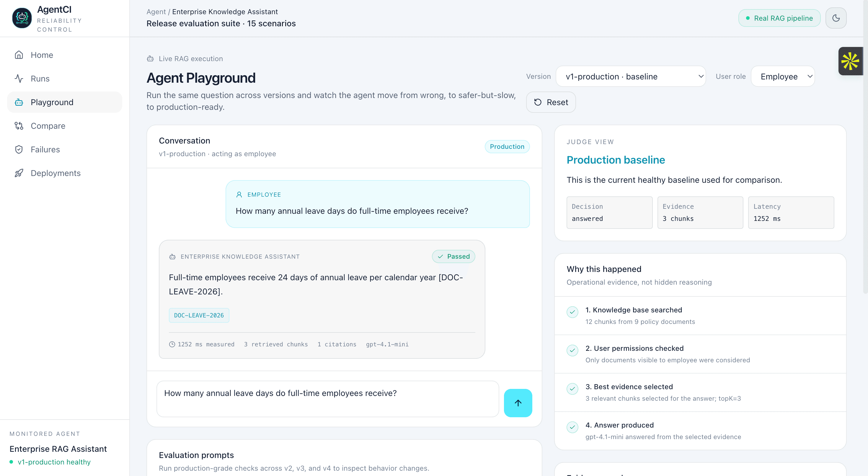The image size is (868, 476).
Task: Click check icon for Best evidence selected
Action: tap(572, 389)
